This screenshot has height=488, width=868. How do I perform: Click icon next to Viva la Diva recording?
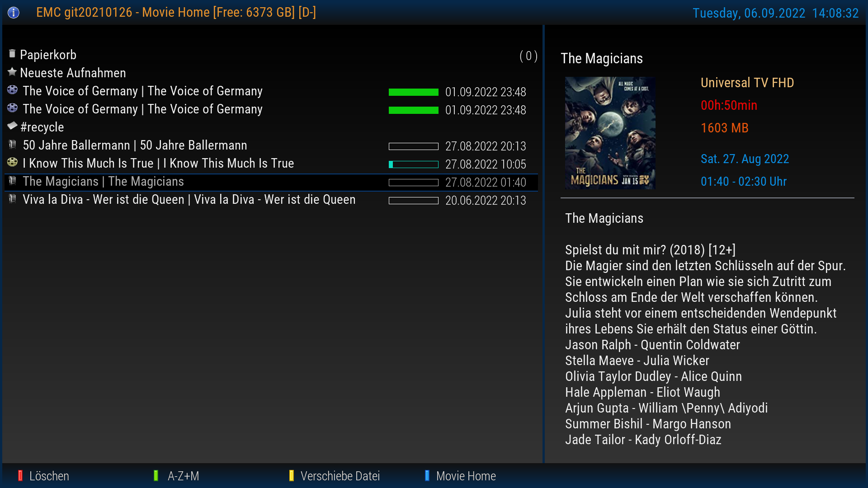(x=12, y=198)
